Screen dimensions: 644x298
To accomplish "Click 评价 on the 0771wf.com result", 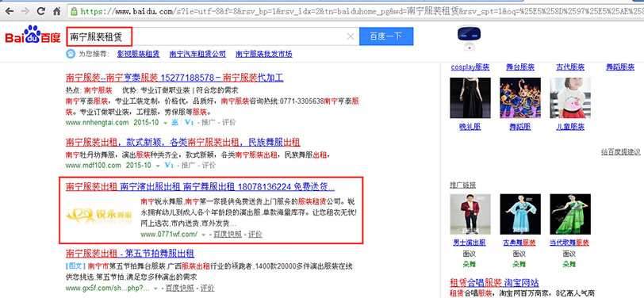I will tap(255, 235).
